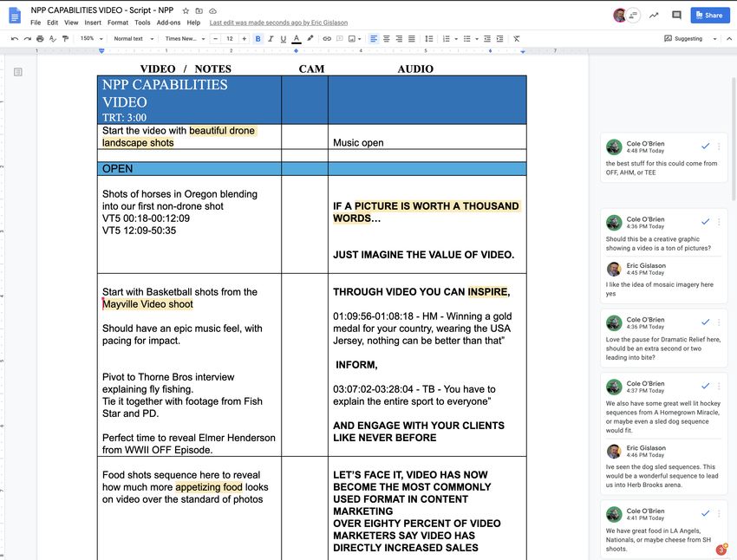Collapse the menus with the chevron
This screenshot has height=560, width=737.
[x=729, y=38]
